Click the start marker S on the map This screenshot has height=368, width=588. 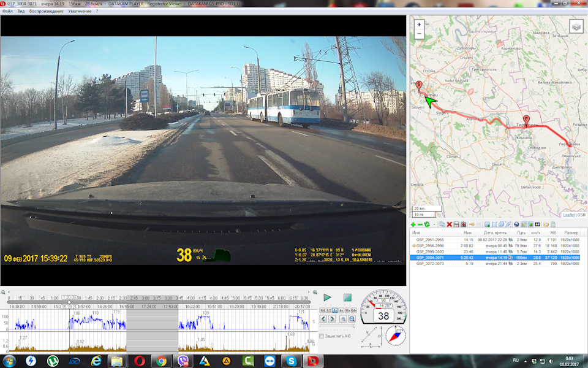[419, 86]
